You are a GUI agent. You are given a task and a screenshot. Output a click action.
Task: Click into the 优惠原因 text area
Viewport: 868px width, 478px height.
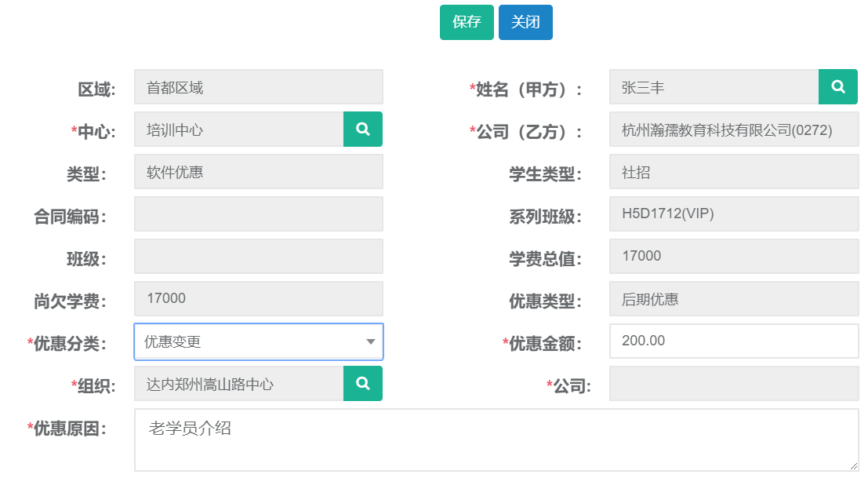tap(496, 440)
